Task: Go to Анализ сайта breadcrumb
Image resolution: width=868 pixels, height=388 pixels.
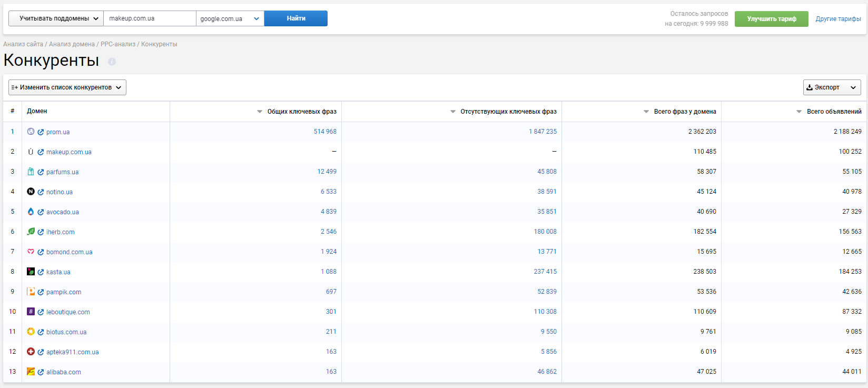Action: tap(23, 44)
